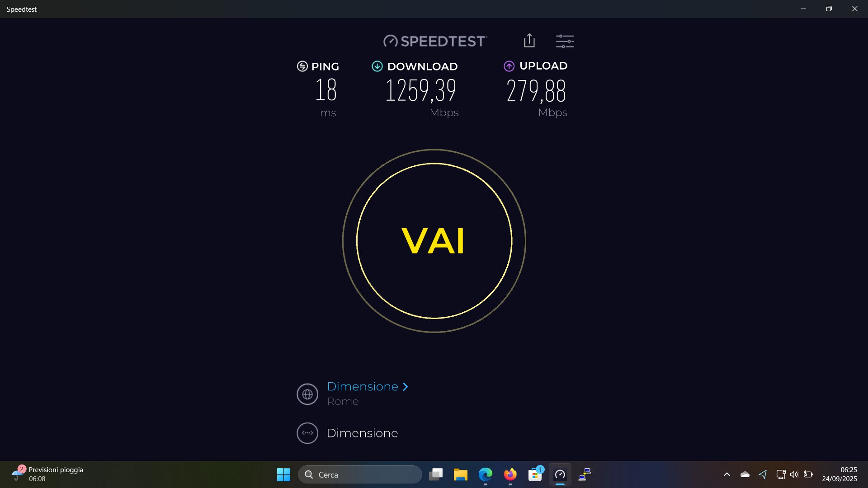Click the globe server icon beside Rome

[x=307, y=394]
